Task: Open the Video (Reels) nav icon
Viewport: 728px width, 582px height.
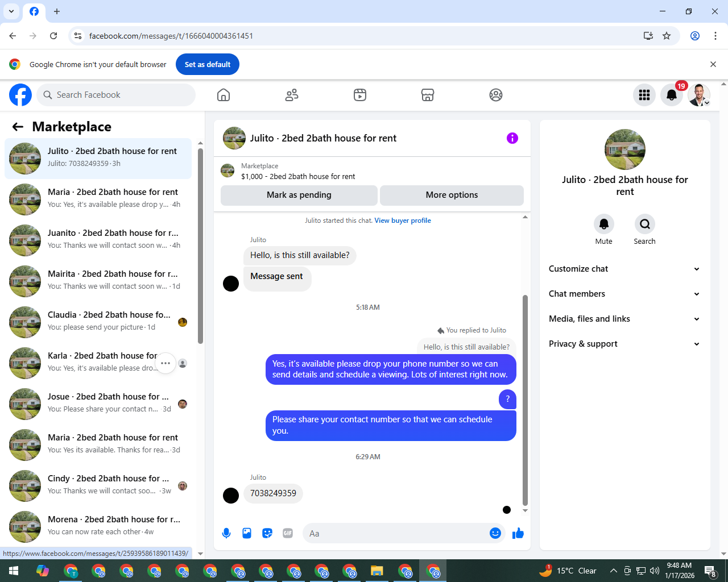Action: click(360, 95)
